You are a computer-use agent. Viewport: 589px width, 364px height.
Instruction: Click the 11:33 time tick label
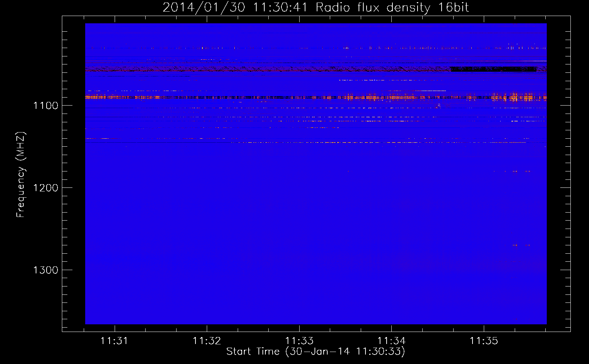299,341
